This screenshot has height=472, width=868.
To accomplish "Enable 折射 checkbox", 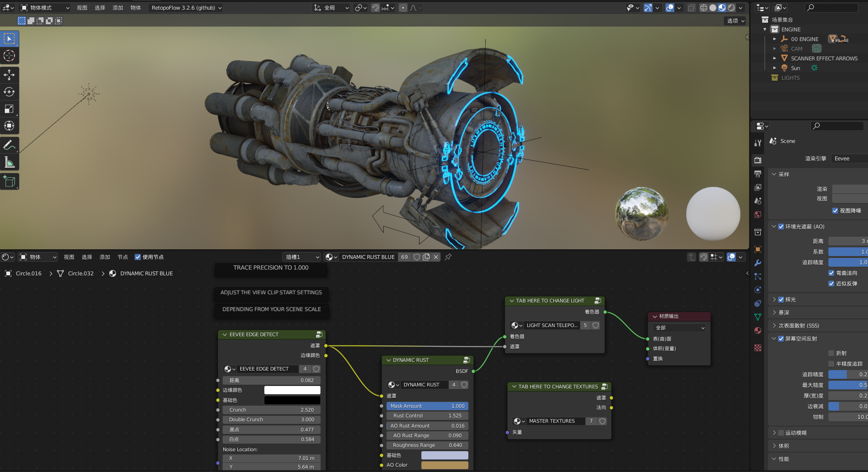I will (831, 353).
